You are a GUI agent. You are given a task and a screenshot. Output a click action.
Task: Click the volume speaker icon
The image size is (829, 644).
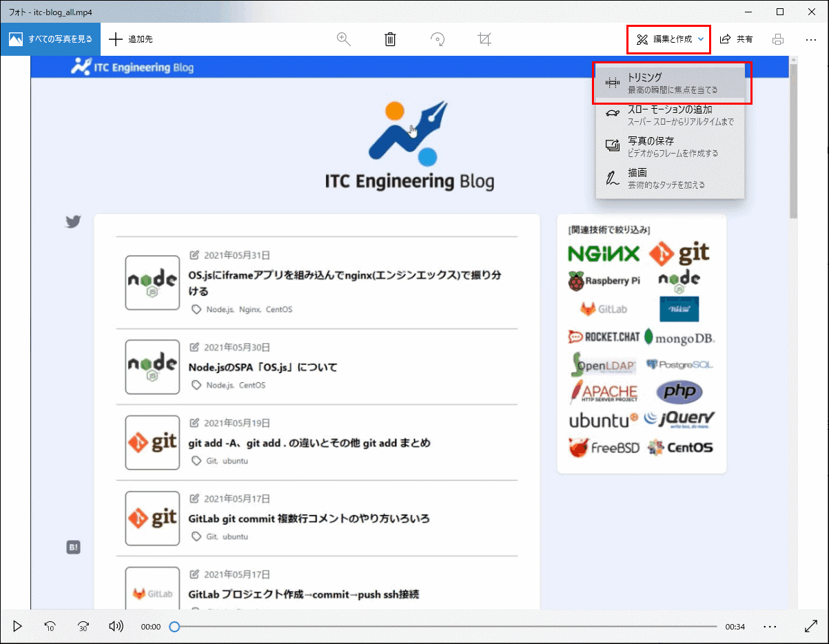tap(116, 626)
